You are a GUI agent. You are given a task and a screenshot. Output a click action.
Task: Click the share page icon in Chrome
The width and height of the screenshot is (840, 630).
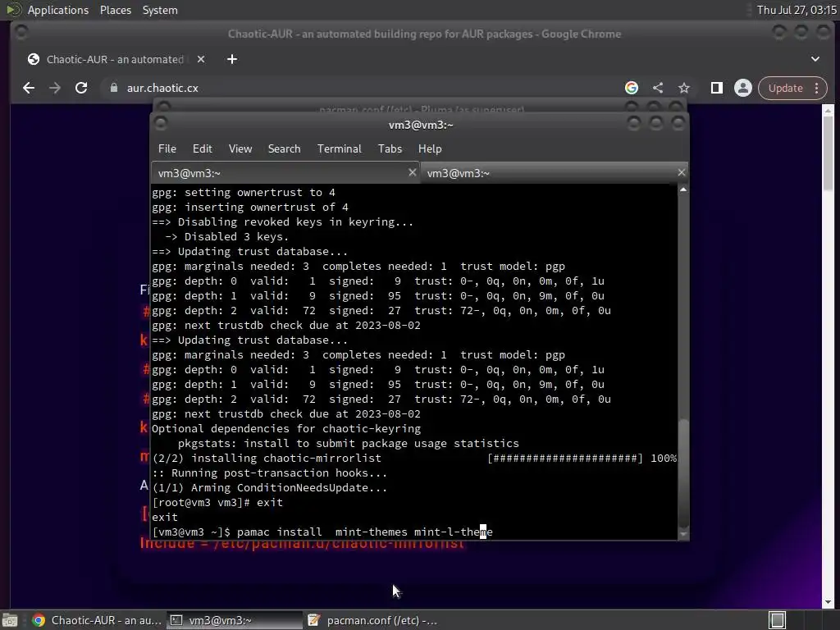[658, 88]
